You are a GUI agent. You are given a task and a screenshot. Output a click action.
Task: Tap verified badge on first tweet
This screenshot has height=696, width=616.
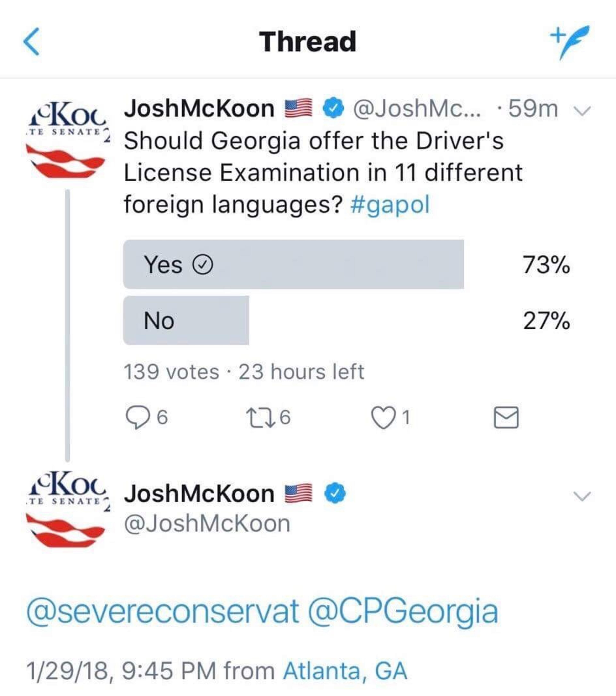333,108
